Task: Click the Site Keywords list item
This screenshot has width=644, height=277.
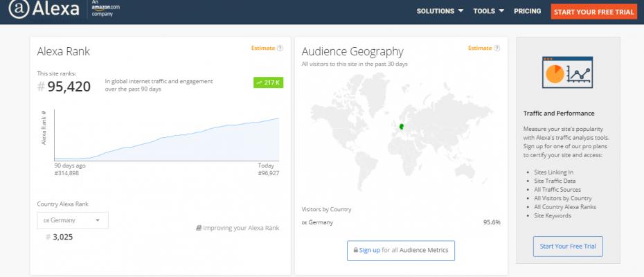Action: pyautogui.click(x=553, y=215)
